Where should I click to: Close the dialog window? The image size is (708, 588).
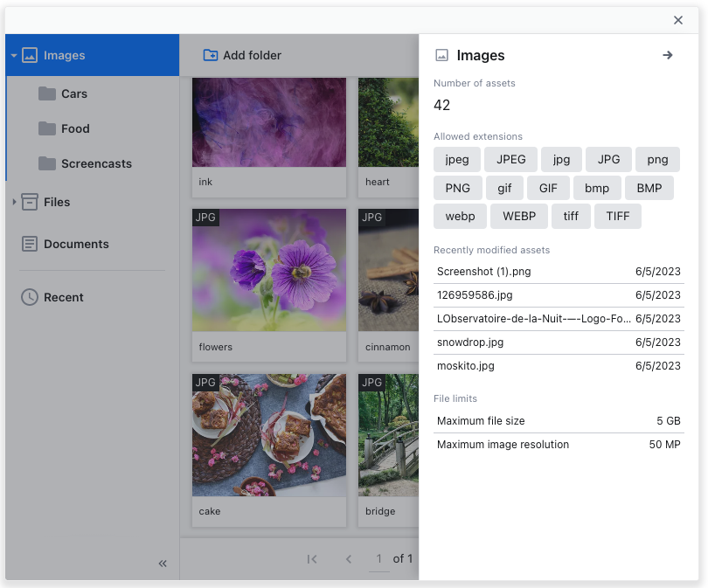click(x=678, y=20)
